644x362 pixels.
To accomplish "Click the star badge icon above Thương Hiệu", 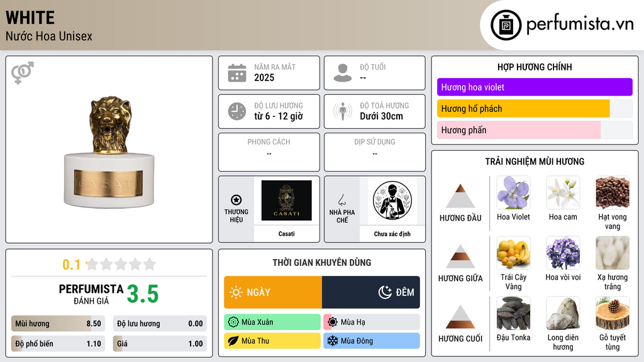I will (236, 200).
